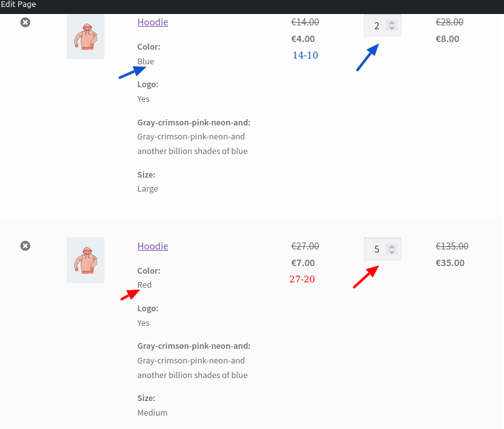Click the red 27-20 annotation

[x=302, y=279]
